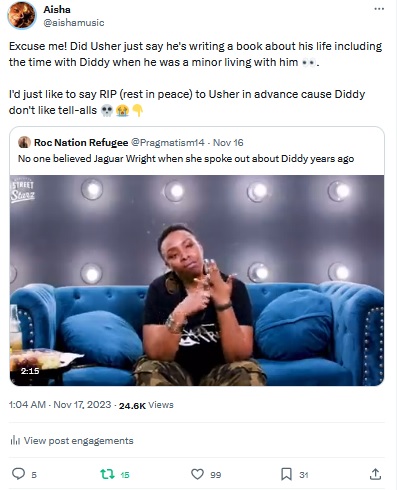Click Roc Nation Refugee display name
Screen dimensions: 397x490
[x=81, y=143]
